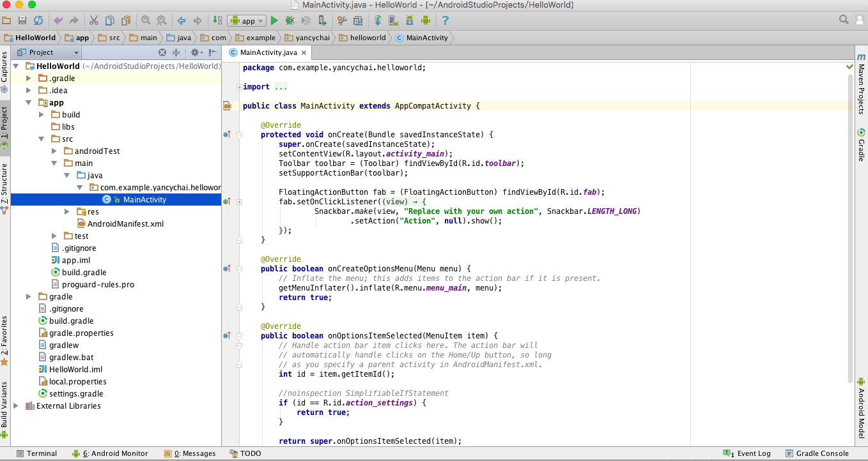The width and height of the screenshot is (868, 461).
Task: Click onCreate override gutter icon
Action: (x=226, y=135)
